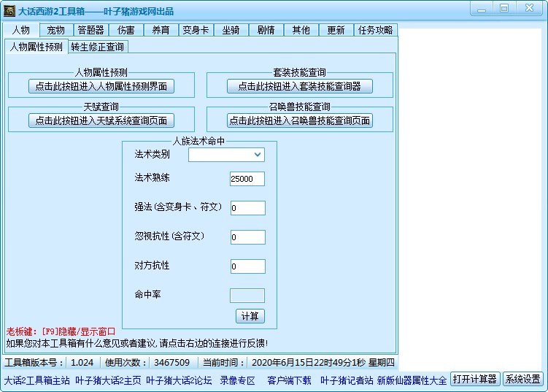Select the 人物属性预测 sub-tab
The width and height of the screenshot is (548, 392).
tap(36, 47)
